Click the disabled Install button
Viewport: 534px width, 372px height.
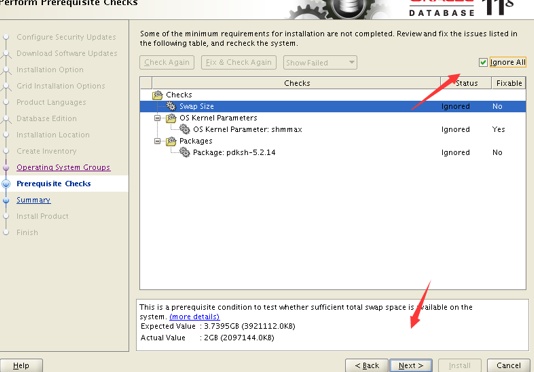tap(460, 366)
